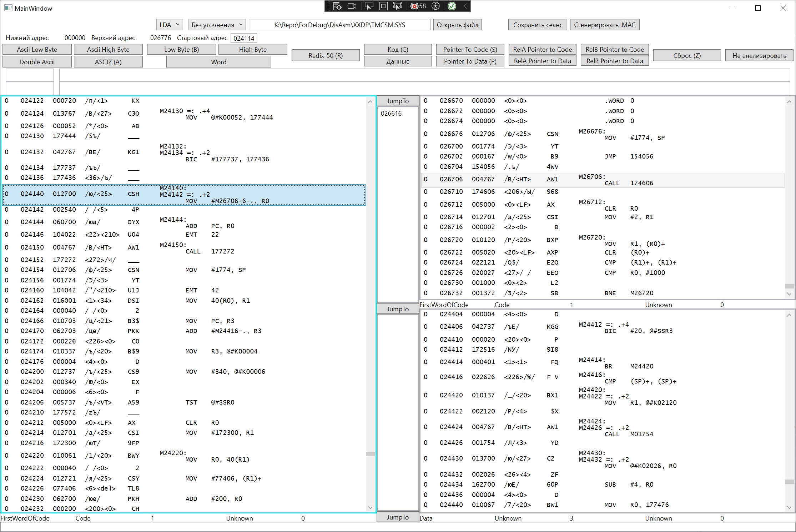Click the MainWindow app icon in title bar
This screenshot has width=796, height=532.
(8, 8)
